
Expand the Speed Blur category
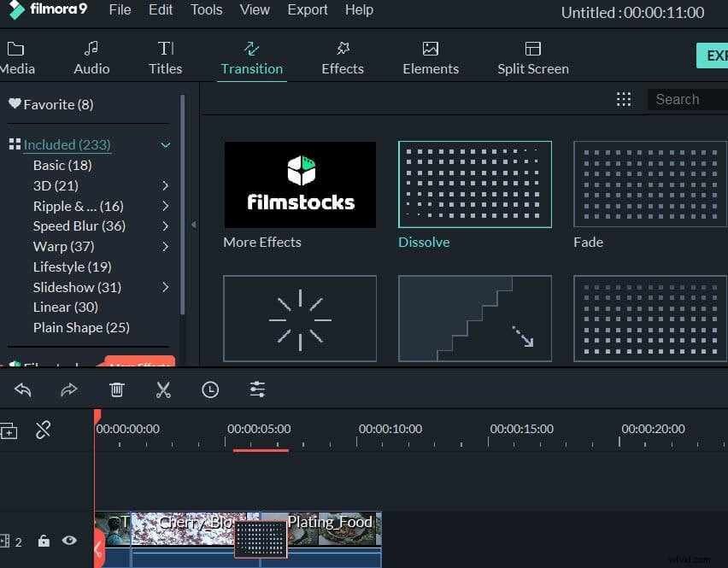[166, 225]
